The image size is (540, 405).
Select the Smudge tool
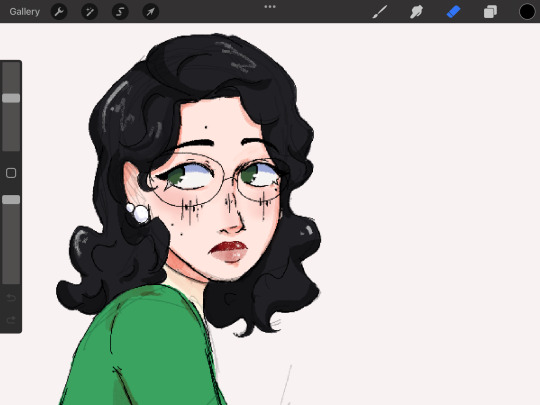(x=416, y=12)
